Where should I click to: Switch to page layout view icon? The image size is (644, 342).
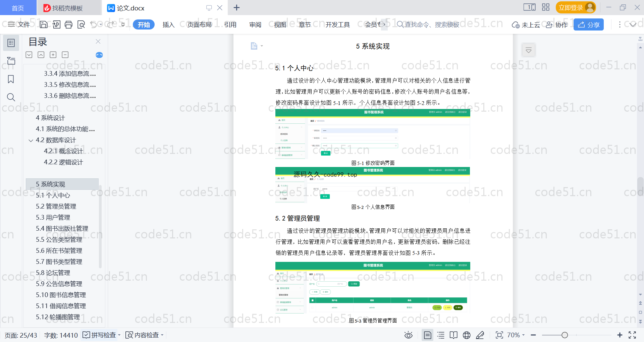click(x=428, y=335)
